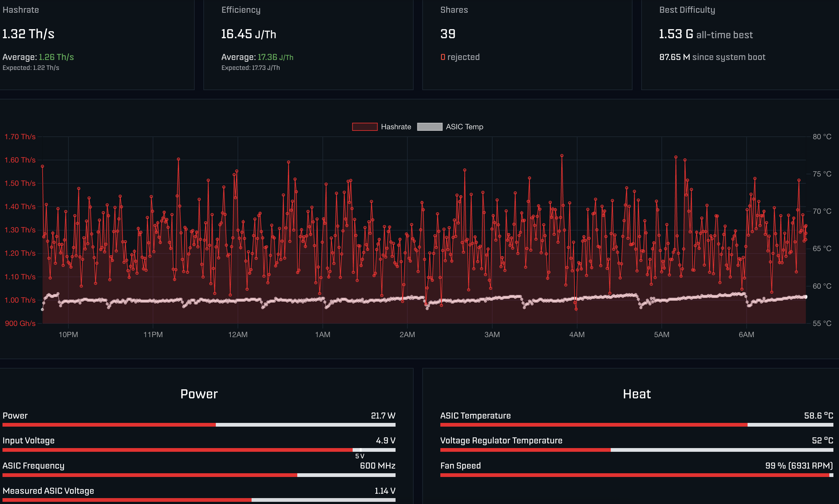Select the 99 % (6931 RPM) value
Viewport: 839px width, 504px height.
click(799, 465)
